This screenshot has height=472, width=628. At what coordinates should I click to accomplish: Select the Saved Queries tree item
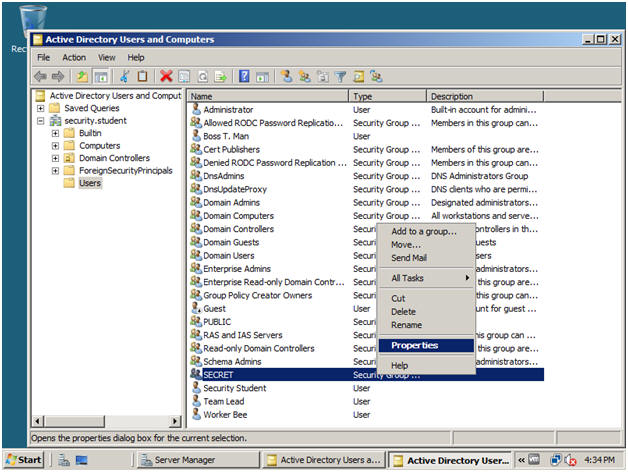tap(92, 108)
